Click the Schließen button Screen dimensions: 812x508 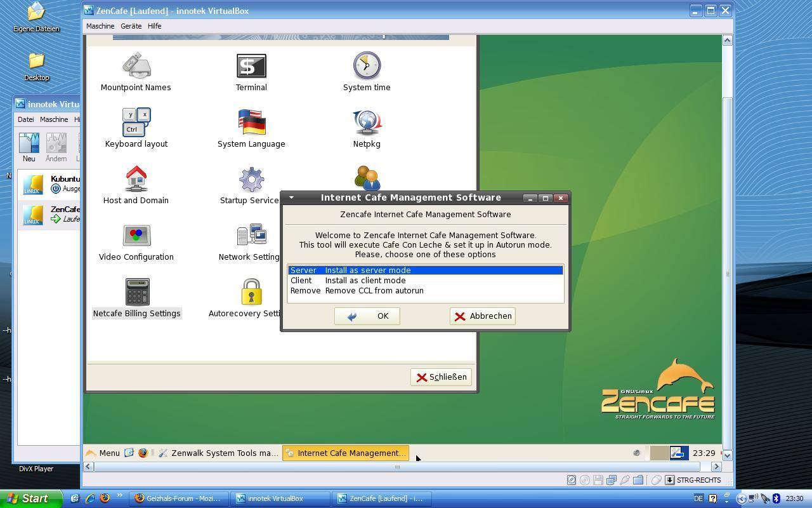[x=441, y=377]
